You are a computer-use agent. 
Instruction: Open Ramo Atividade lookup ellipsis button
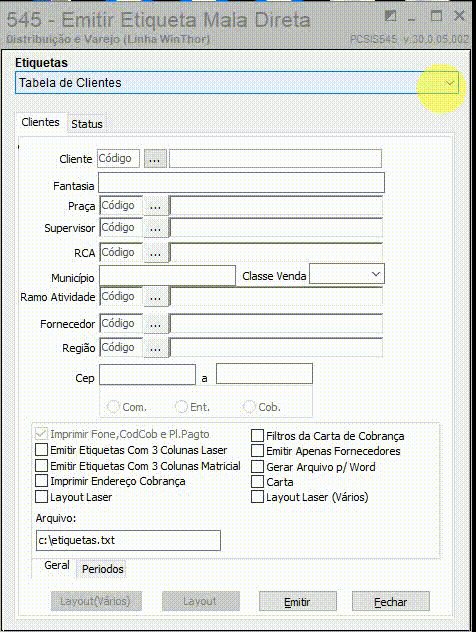(156, 297)
